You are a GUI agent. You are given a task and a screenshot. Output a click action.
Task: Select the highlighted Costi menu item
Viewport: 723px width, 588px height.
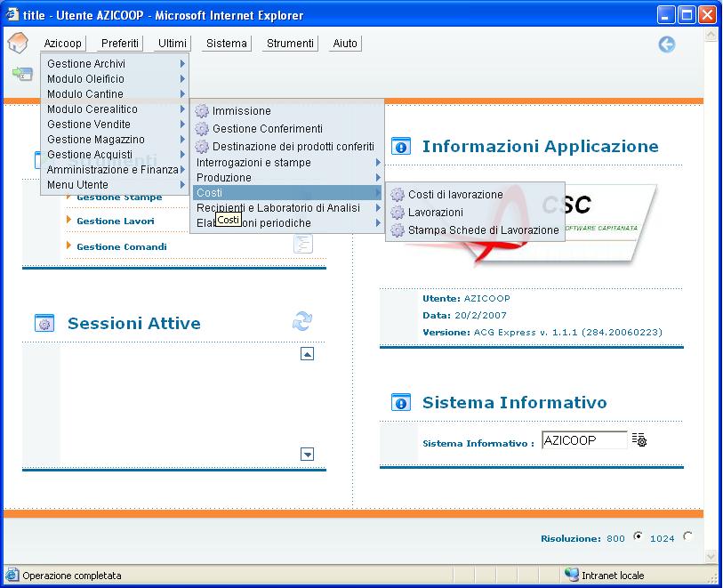click(x=288, y=193)
